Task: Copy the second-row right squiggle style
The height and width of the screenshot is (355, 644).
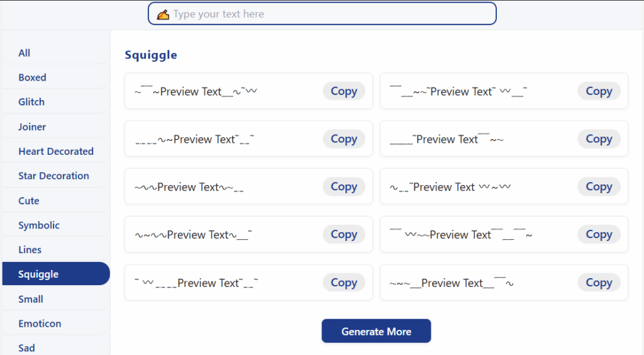Action: click(x=599, y=139)
